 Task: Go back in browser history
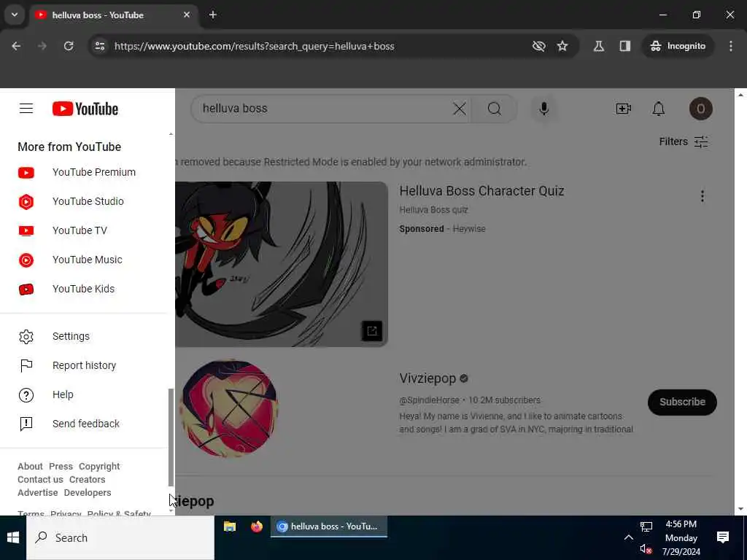pos(16,46)
